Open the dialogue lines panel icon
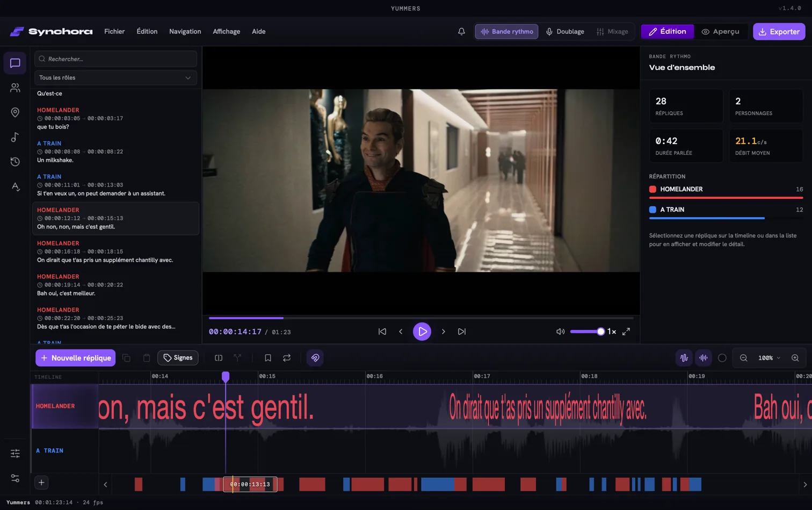The width and height of the screenshot is (812, 510). (x=15, y=63)
